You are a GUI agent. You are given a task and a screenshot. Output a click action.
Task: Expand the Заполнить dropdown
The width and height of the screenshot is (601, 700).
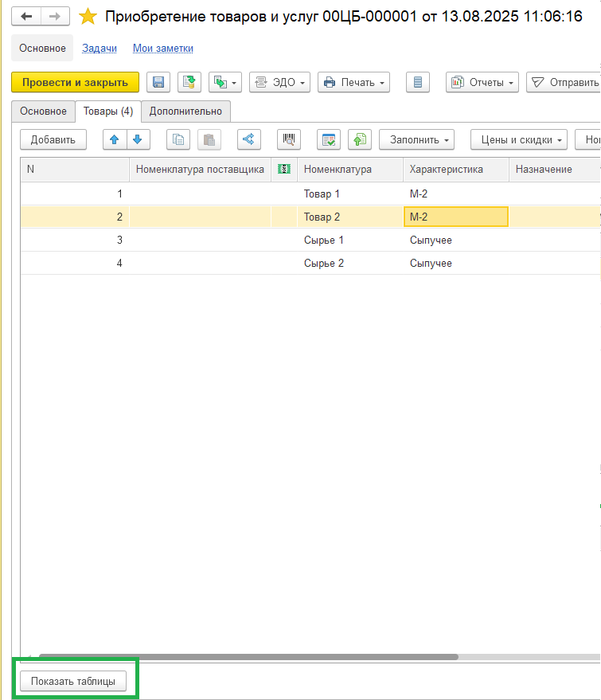(x=417, y=139)
